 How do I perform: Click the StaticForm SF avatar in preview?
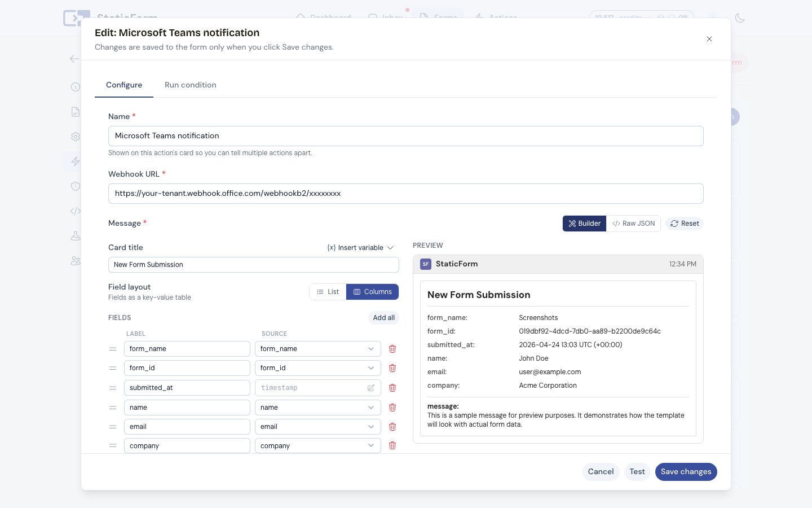426,264
